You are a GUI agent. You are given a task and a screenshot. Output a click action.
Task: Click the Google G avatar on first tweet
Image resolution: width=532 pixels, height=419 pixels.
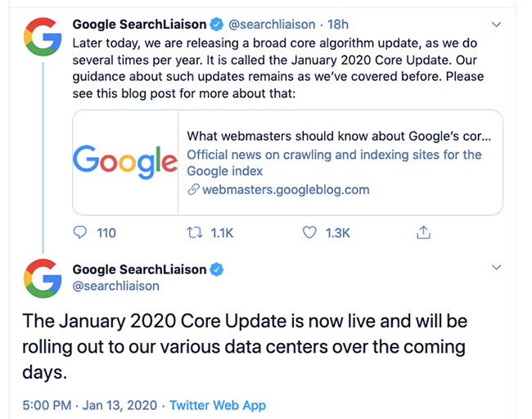(43, 37)
